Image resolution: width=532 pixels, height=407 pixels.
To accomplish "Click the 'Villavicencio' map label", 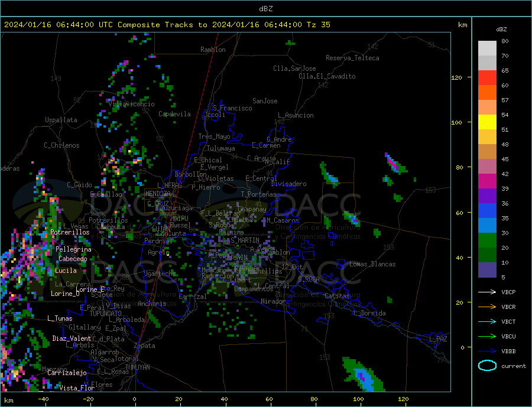I will 132,104.
